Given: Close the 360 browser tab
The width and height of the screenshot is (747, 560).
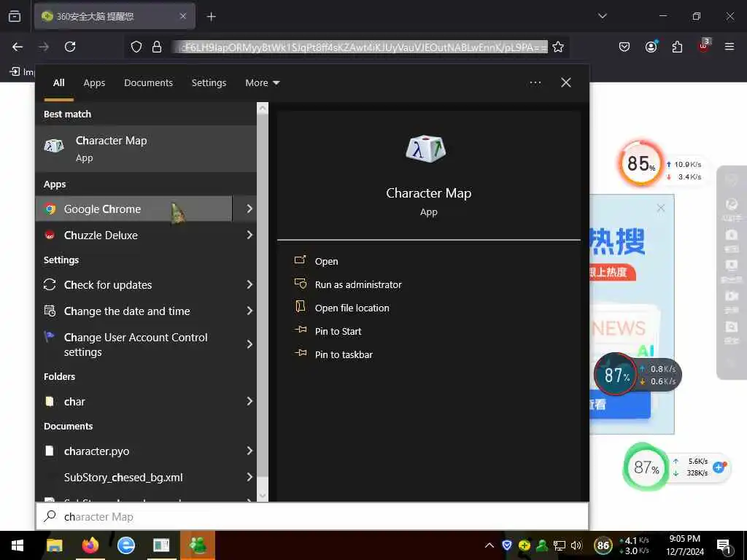Looking at the screenshot, I should (x=183, y=16).
